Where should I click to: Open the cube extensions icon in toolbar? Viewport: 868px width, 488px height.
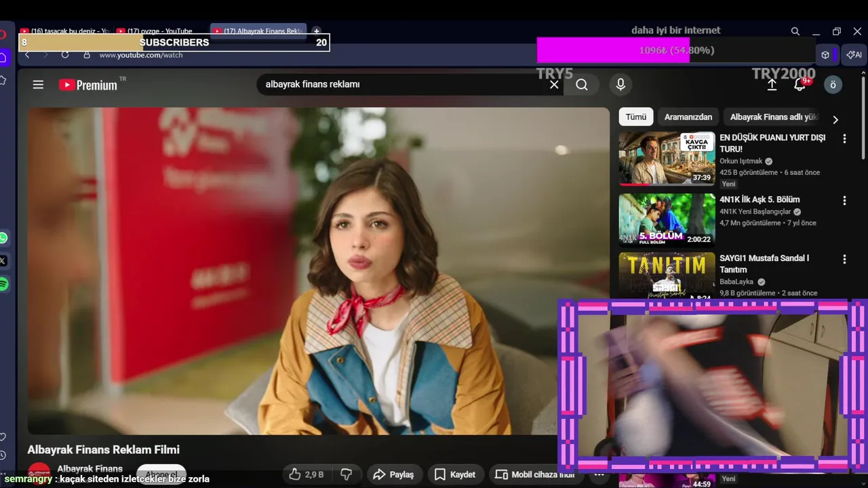825,55
